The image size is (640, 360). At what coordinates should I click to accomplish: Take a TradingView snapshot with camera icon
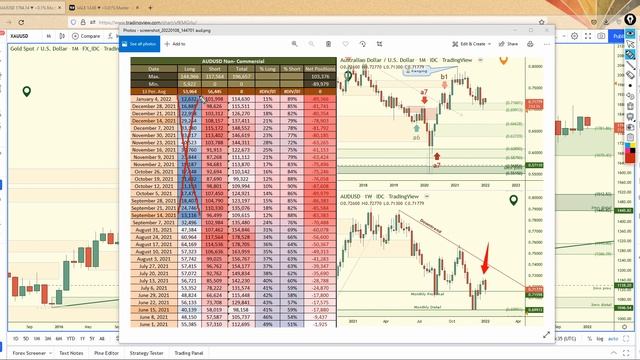[x=601, y=36]
